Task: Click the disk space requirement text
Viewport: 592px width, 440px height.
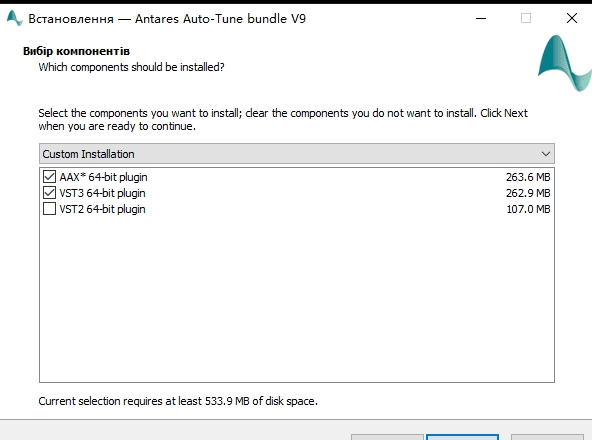Action: pos(178,401)
